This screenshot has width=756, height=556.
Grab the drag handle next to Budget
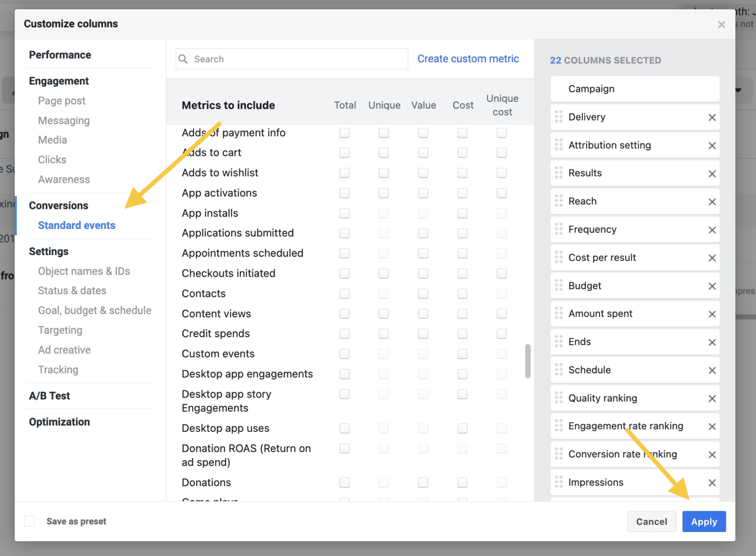(559, 286)
